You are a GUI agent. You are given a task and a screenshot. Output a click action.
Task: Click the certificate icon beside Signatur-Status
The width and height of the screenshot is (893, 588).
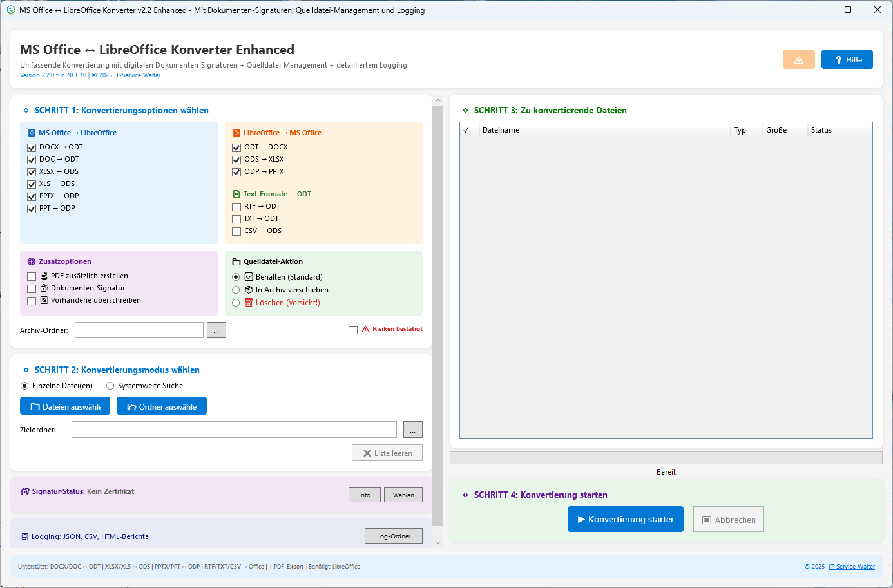coord(25,491)
